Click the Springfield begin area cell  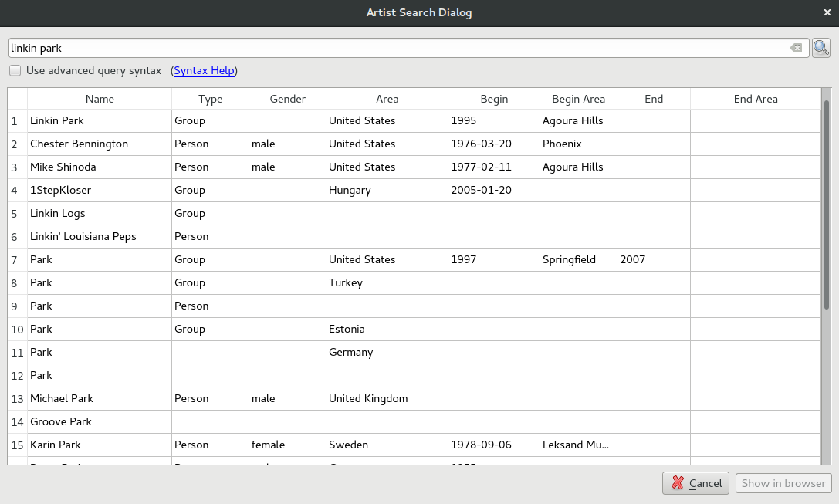point(578,259)
